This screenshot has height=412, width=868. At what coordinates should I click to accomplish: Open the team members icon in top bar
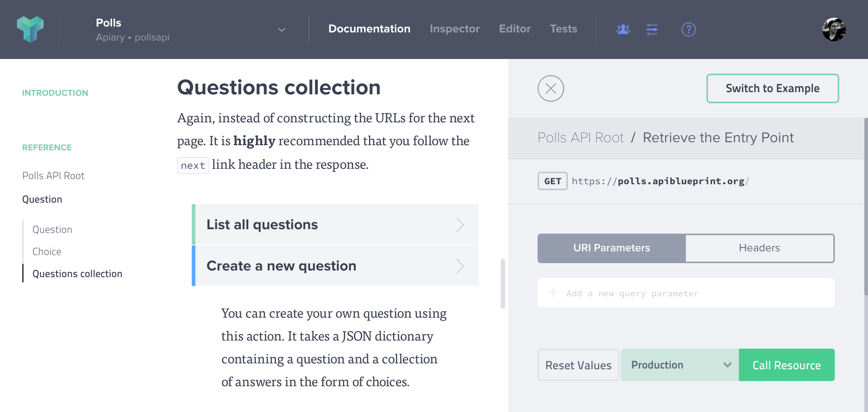point(623,29)
